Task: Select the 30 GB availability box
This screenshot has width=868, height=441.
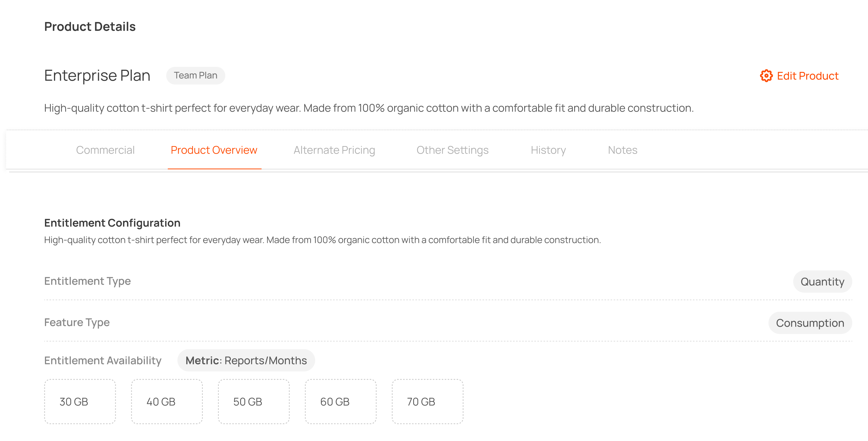Action: tap(80, 402)
